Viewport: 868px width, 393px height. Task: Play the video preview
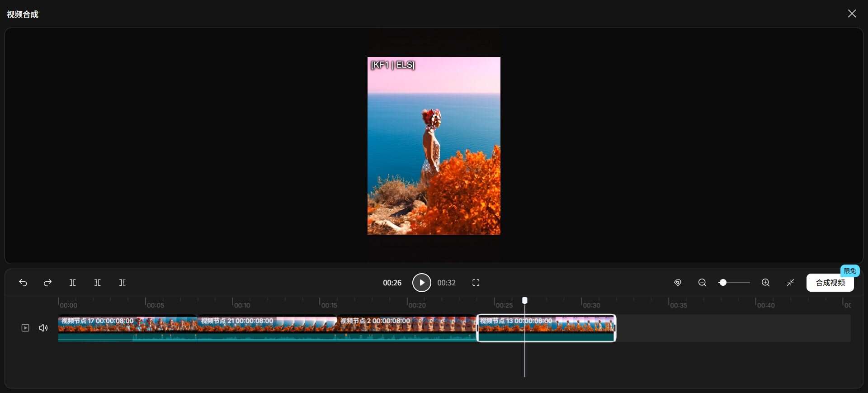click(421, 283)
